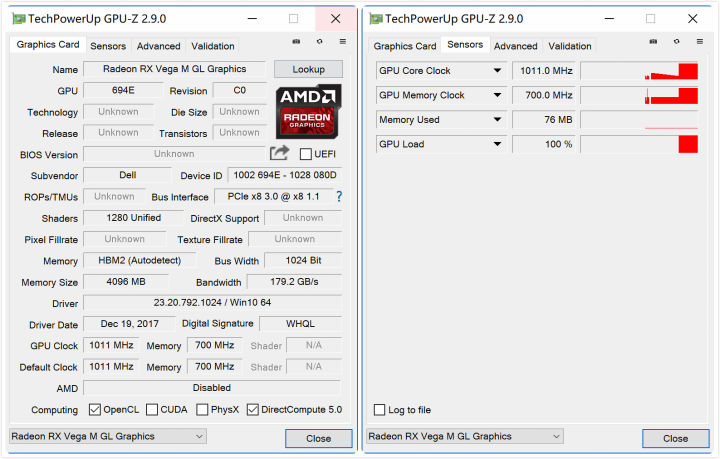Open Advanced tab in right window
The width and height of the screenshot is (720, 459).
coord(515,46)
